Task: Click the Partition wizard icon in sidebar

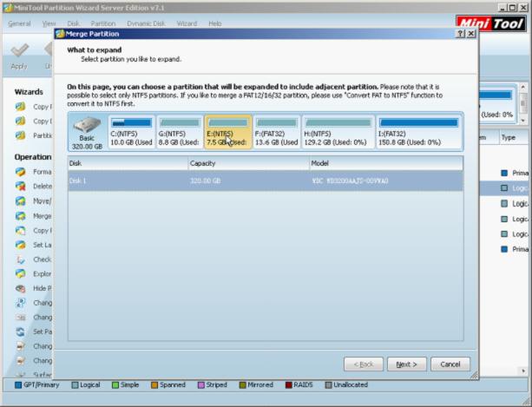Action: click(20, 135)
